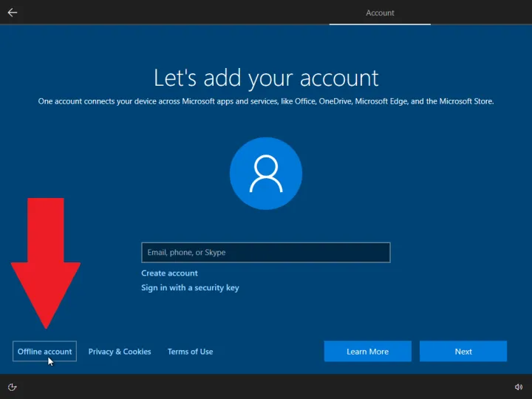Click the back arrow in top bar

tap(13, 13)
